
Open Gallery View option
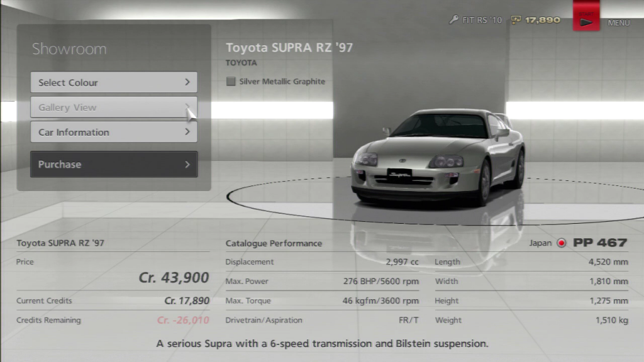[114, 107]
